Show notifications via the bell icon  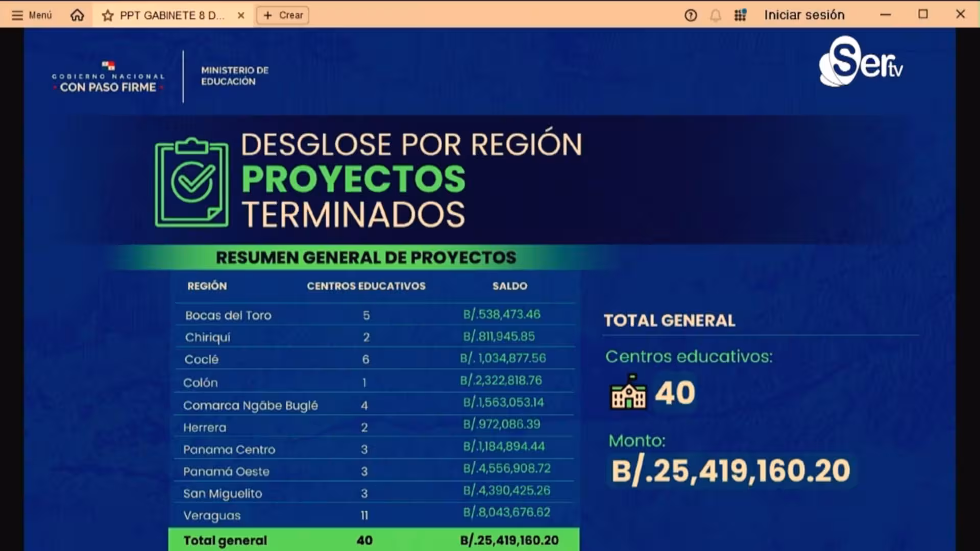coord(716,15)
